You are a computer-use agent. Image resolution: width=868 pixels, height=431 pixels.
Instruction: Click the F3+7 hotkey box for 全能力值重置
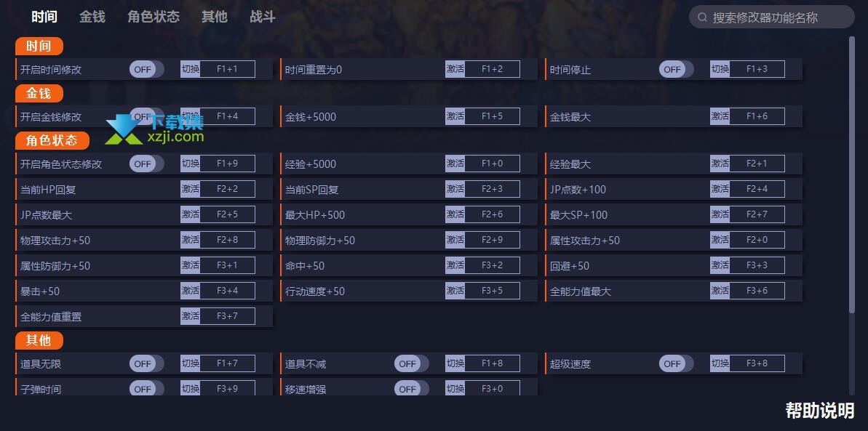(x=227, y=316)
